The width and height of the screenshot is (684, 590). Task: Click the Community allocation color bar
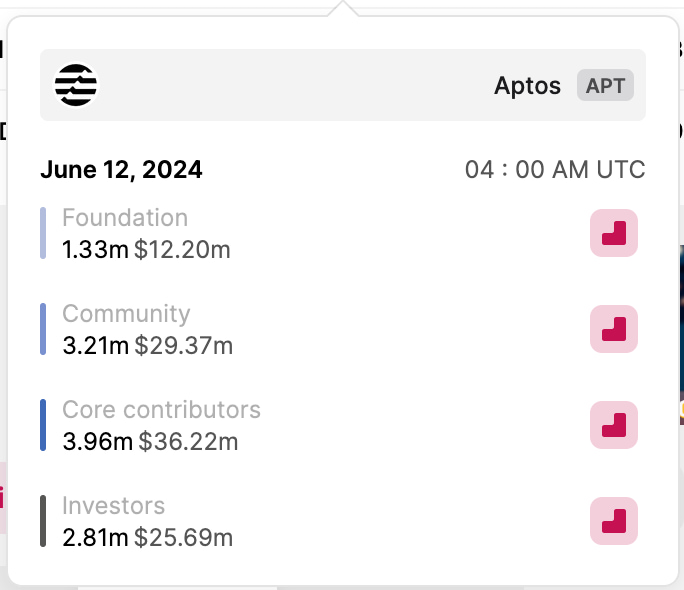pyautogui.click(x=43, y=329)
